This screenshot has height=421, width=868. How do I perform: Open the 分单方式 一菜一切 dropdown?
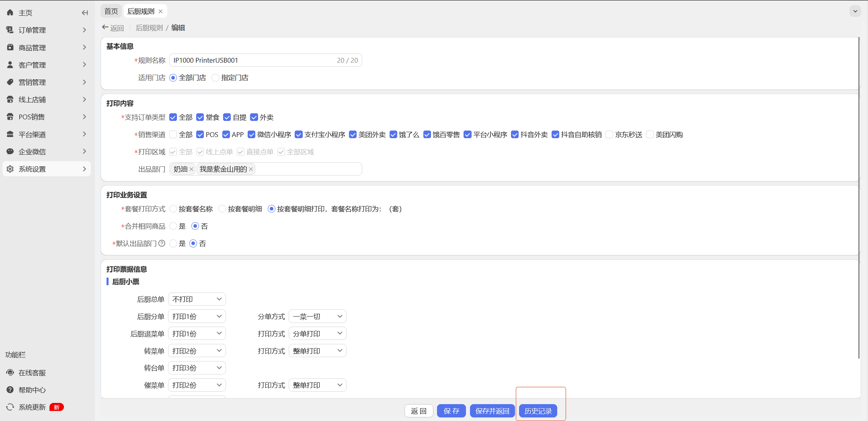pyautogui.click(x=318, y=316)
